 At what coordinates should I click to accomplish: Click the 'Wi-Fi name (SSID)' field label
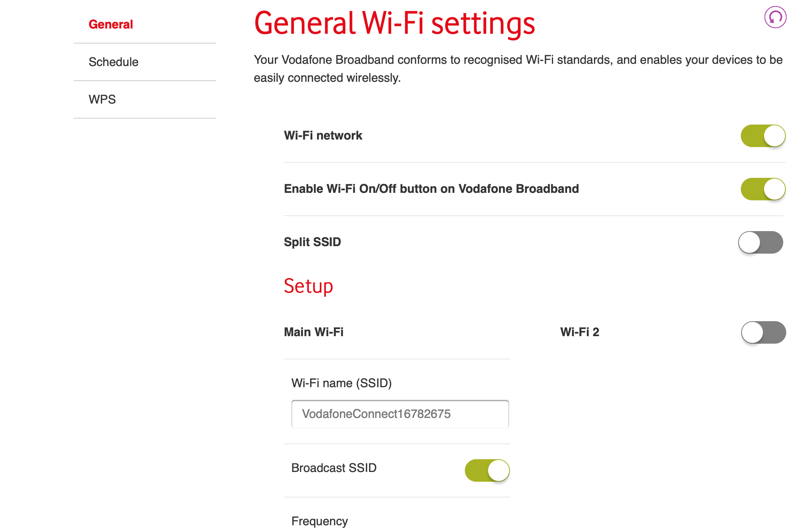click(x=341, y=383)
